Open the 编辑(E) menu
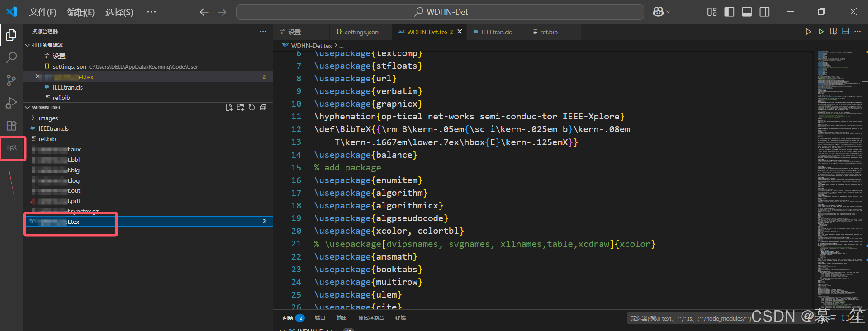 (81, 12)
